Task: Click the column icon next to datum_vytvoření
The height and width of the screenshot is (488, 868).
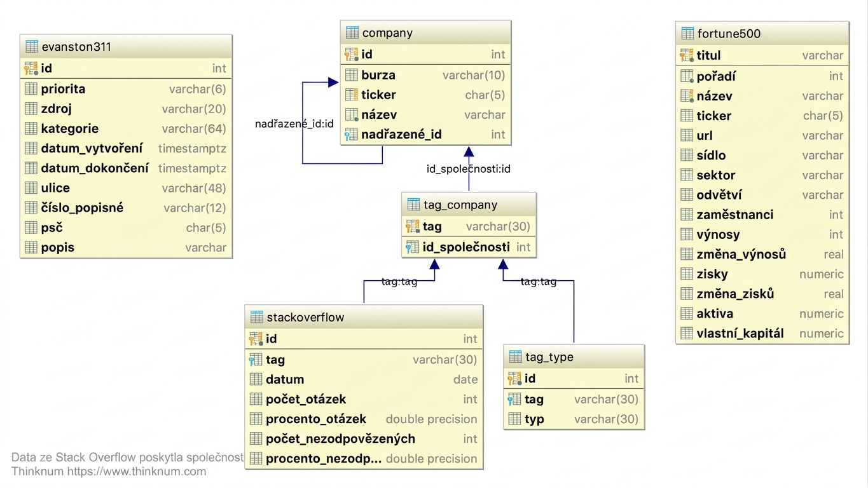Action: [31, 148]
